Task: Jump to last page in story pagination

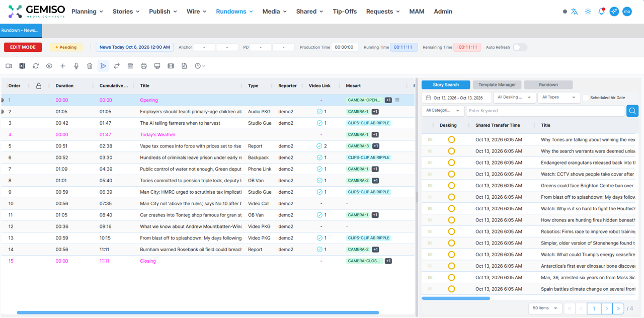Action: [x=618, y=308]
